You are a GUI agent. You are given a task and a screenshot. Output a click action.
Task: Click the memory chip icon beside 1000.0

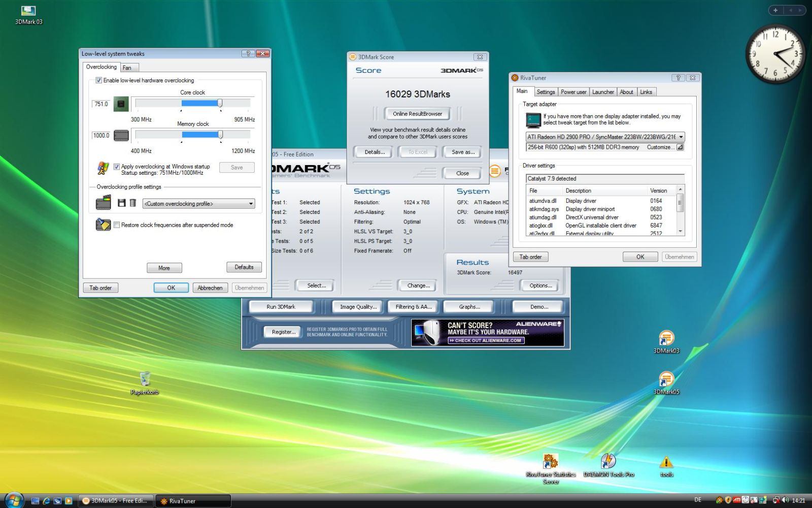tap(121, 135)
